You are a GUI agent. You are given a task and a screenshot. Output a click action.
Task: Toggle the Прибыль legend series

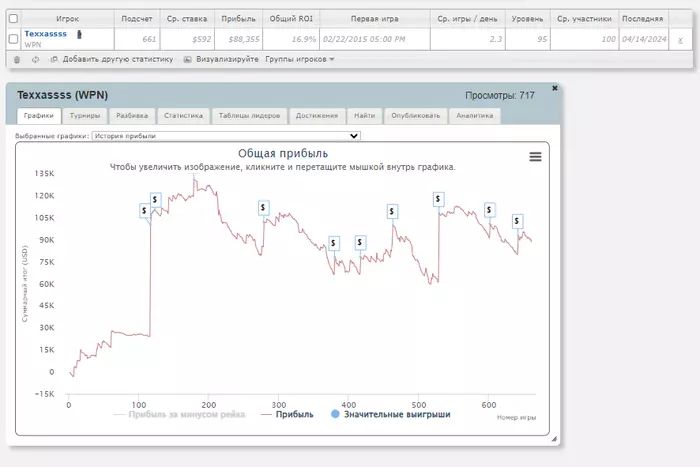click(x=288, y=414)
